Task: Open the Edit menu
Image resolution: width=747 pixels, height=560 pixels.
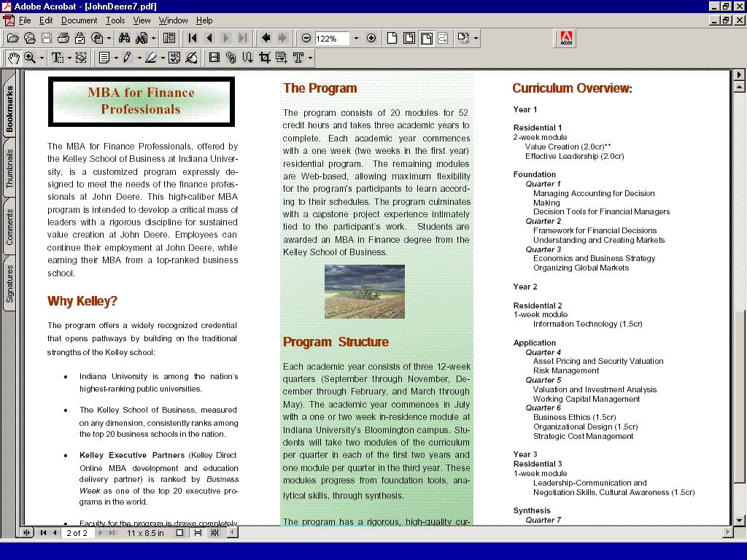Action: point(46,20)
